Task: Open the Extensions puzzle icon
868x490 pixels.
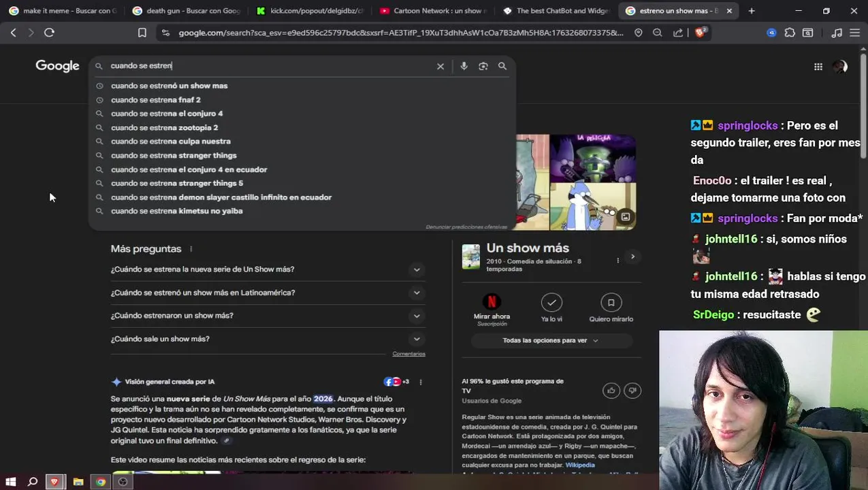Action: (790, 33)
